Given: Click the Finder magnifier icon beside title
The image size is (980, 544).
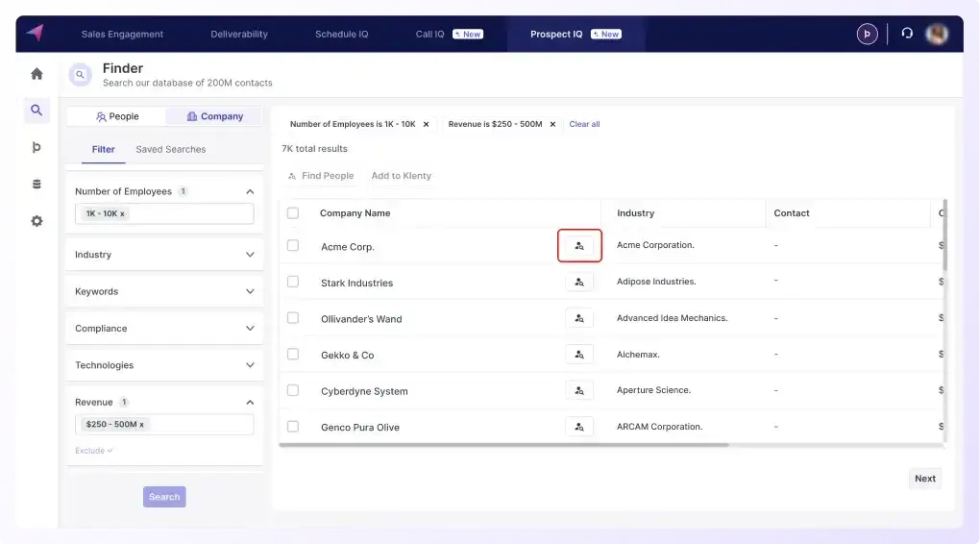Looking at the screenshot, I should click(80, 74).
